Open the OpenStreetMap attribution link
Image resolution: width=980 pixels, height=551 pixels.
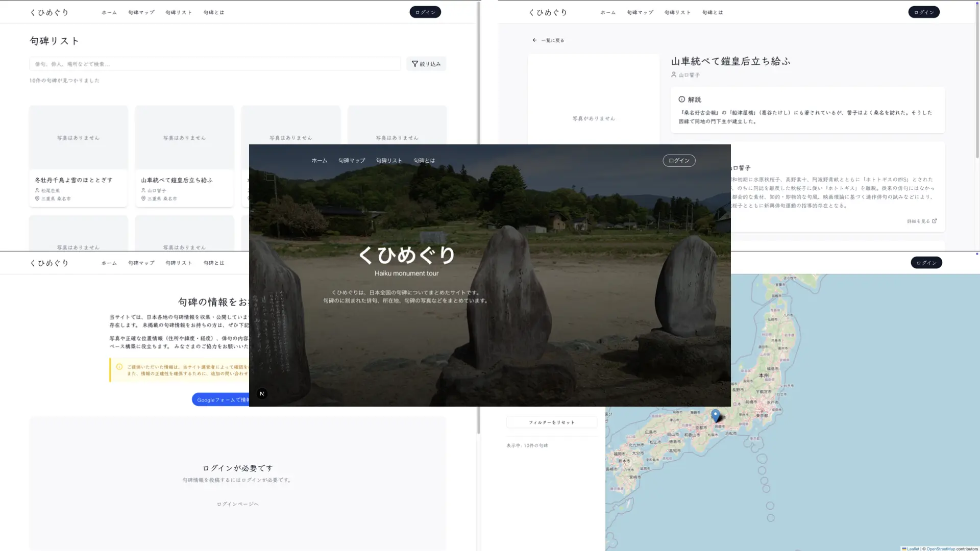941,549
